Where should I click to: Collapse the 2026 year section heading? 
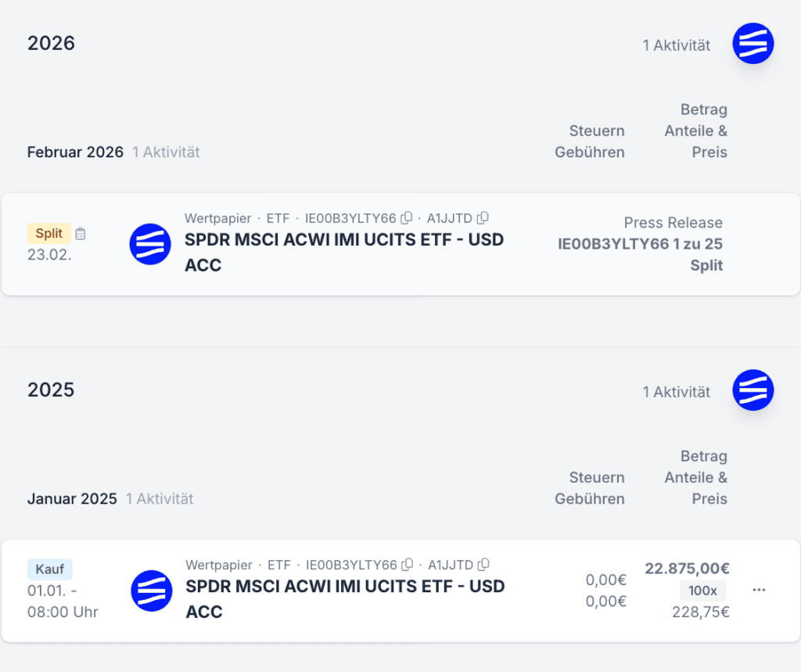tap(52, 43)
